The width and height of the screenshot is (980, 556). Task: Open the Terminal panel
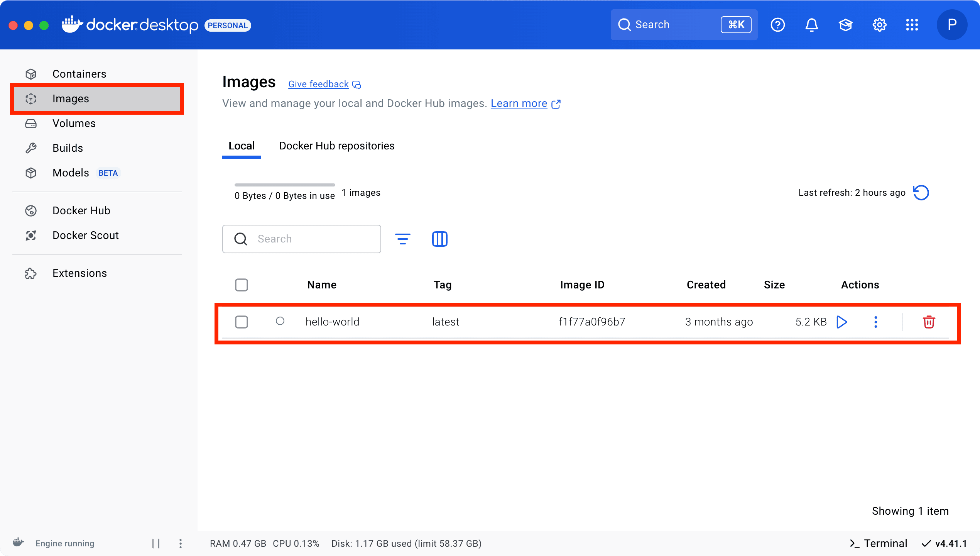point(878,544)
